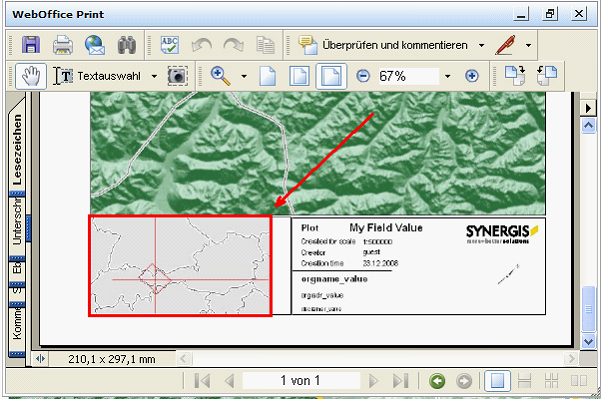Open the dropdown next to the red pen tool
This screenshot has height=399, width=601.
(528, 45)
